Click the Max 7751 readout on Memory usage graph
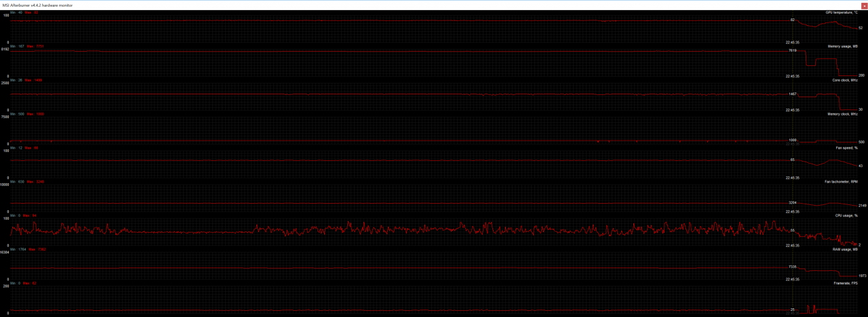868x317 pixels. tap(35, 46)
